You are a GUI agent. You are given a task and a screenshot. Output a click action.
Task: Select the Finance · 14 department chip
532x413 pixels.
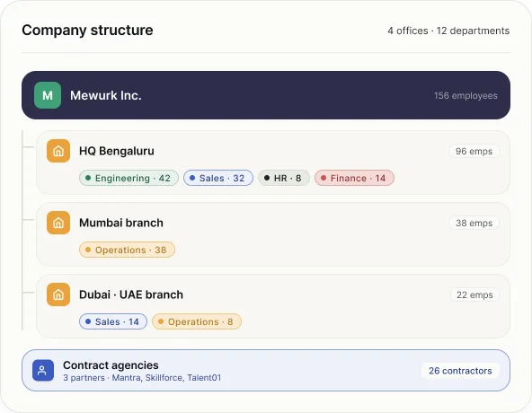(x=354, y=178)
